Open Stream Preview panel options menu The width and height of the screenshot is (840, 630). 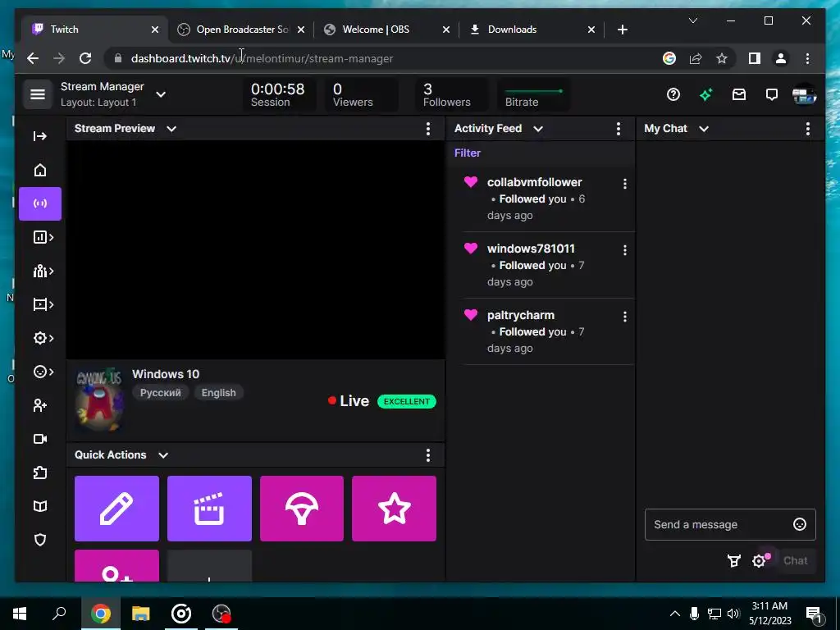(427, 129)
